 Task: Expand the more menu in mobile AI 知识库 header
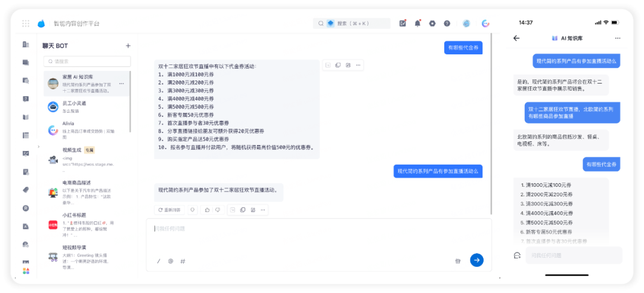[618, 38]
